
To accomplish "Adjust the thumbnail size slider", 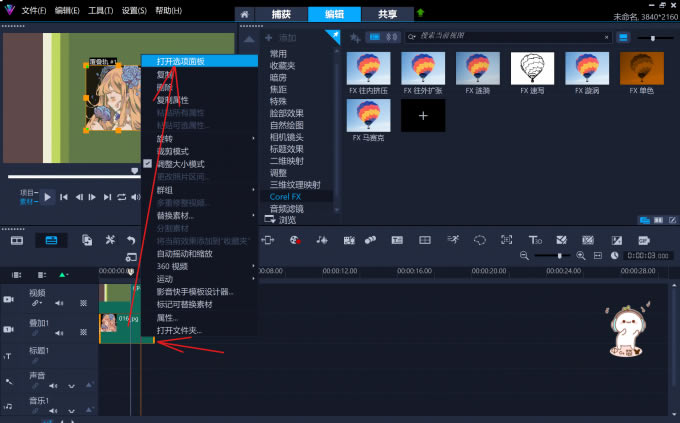I will (x=653, y=38).
